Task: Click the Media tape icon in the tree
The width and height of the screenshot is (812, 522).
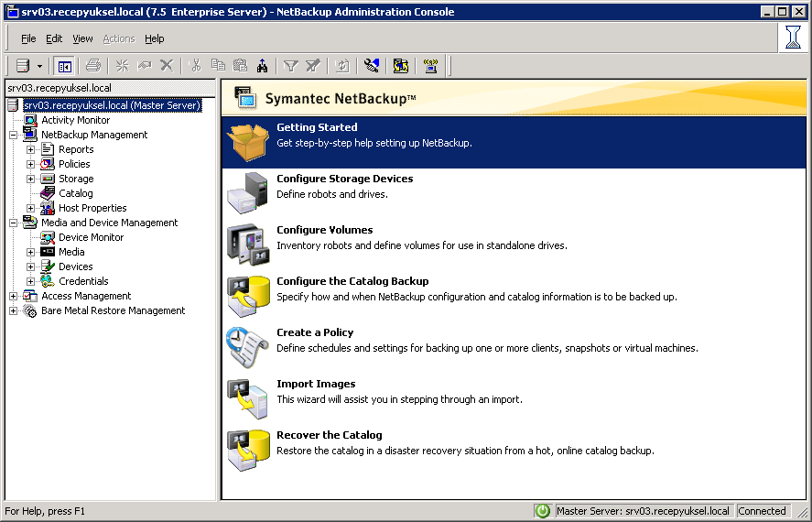Action: tap(48, 252)
